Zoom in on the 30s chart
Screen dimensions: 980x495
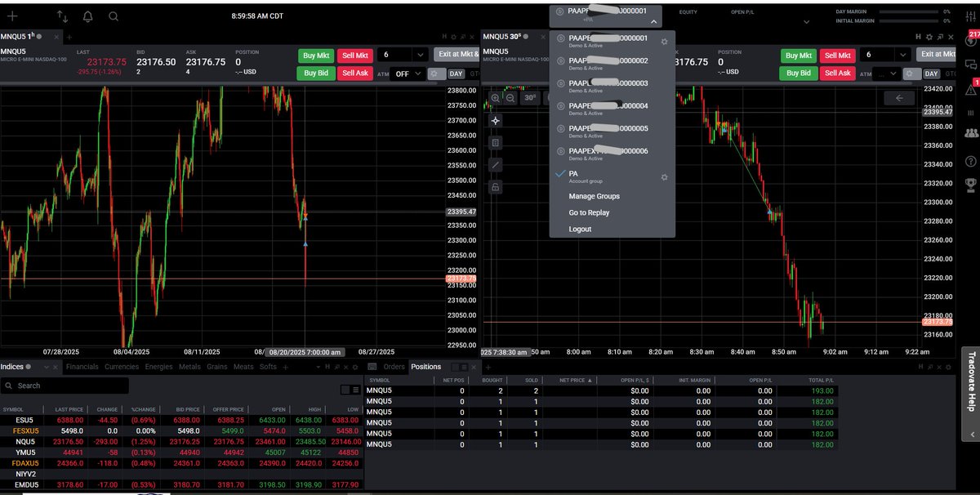tap(495, 98)
